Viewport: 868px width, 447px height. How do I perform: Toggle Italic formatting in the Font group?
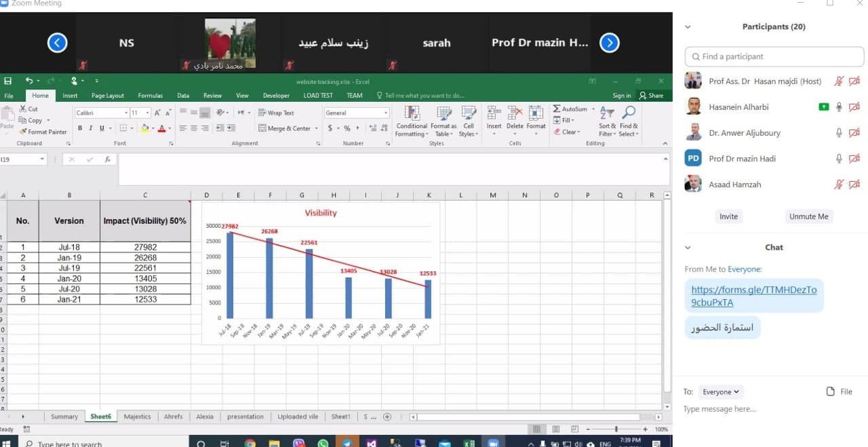pos(91,128)
